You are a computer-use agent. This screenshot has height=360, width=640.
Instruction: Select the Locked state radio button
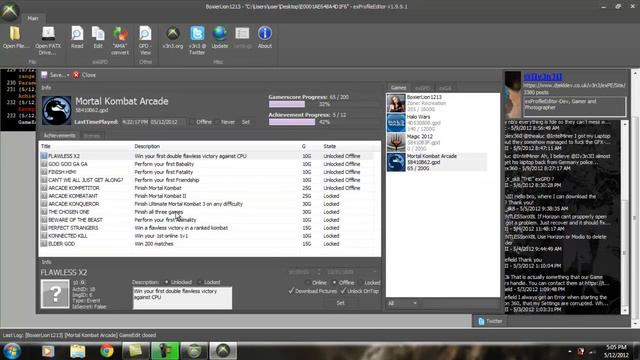point(360,282)
